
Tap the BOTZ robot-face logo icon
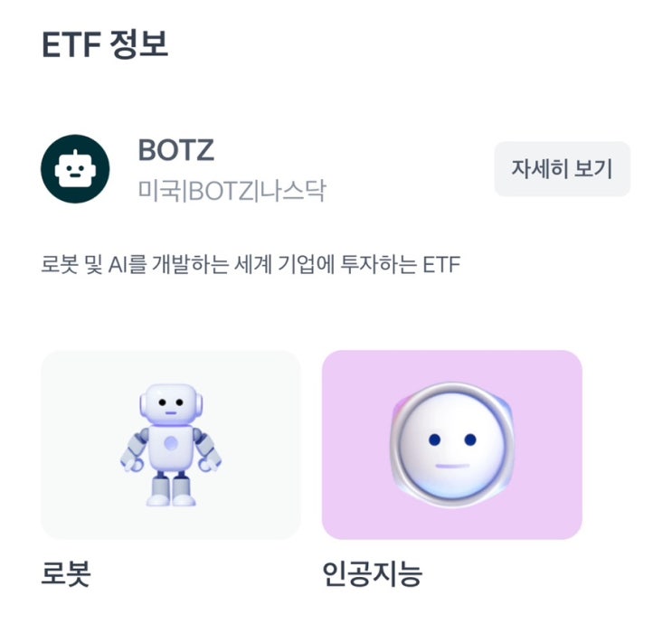point(75,169)
